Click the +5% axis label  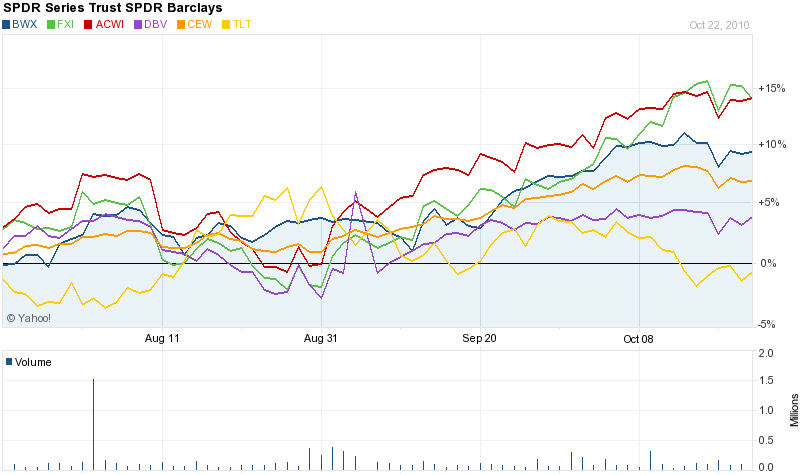768,203
